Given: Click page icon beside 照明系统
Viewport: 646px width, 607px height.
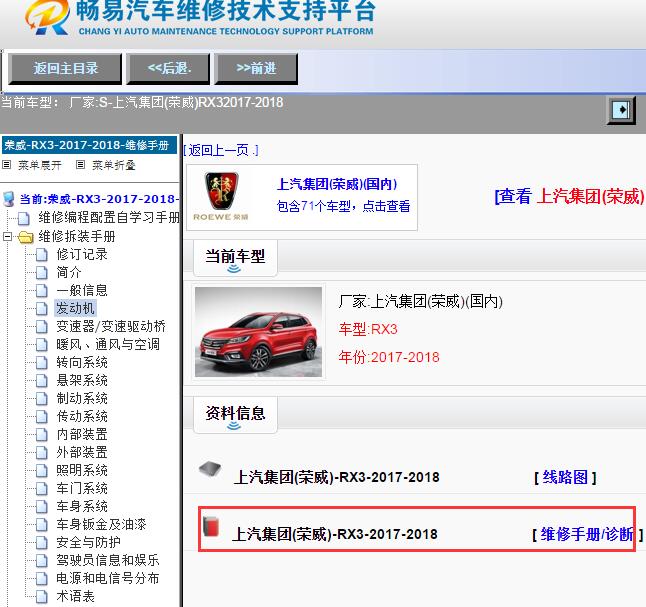Looking at the screenshot, I should [x=42, y=470].
